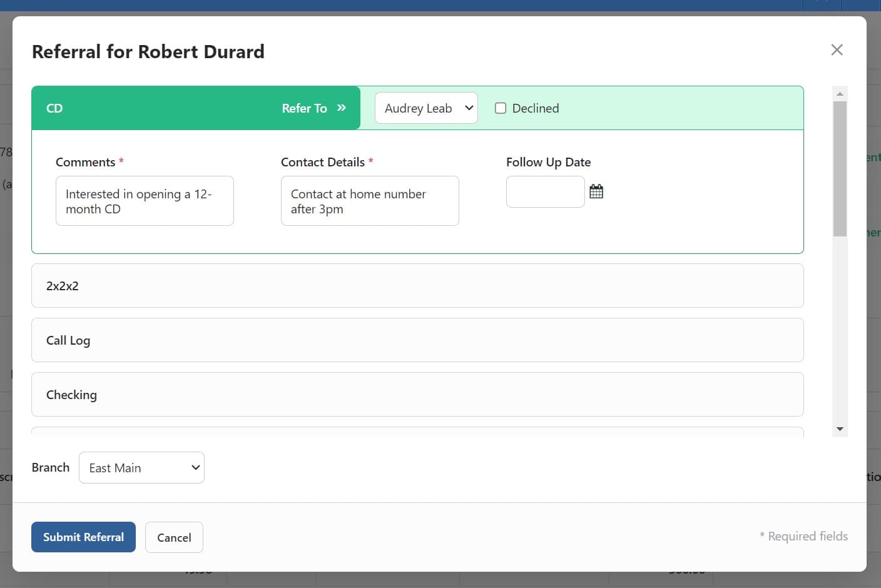Click the vertical scrollbar thumb
The image size is (881, 588).
point(840,169)
